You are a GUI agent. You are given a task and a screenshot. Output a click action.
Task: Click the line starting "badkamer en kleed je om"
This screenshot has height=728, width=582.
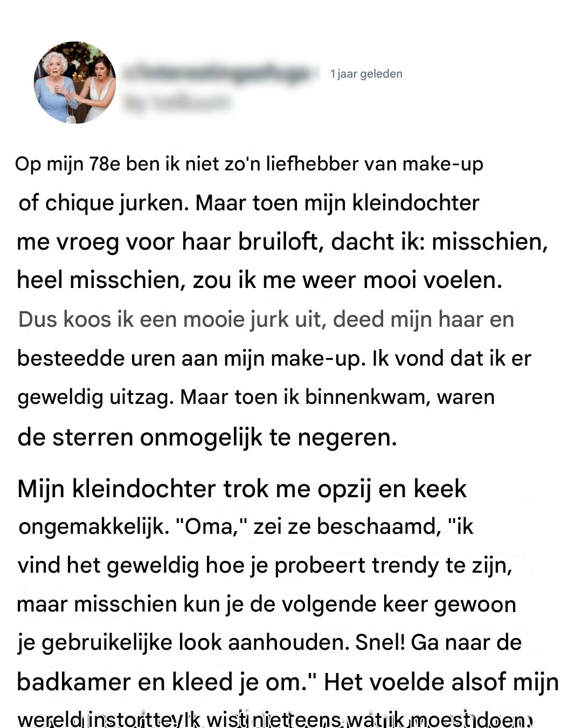[288, 682]
